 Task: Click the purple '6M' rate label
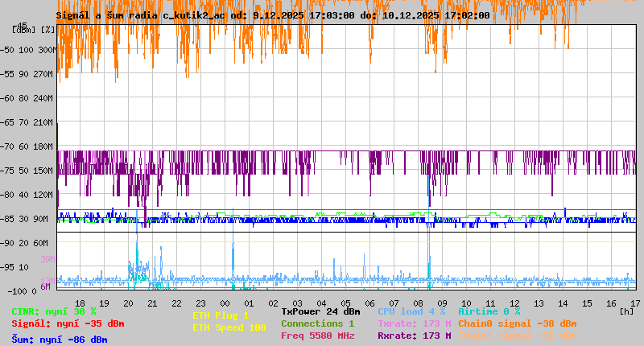click(x=45, y=286)
